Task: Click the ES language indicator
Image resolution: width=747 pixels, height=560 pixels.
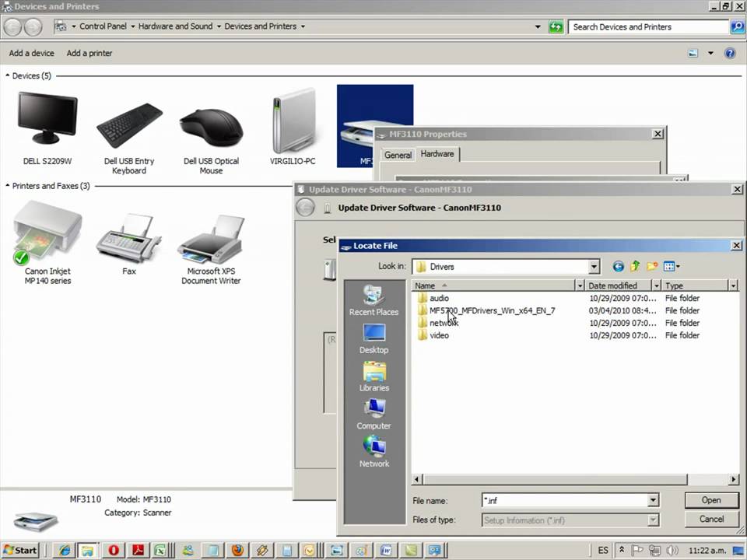Action: [602, 551]
